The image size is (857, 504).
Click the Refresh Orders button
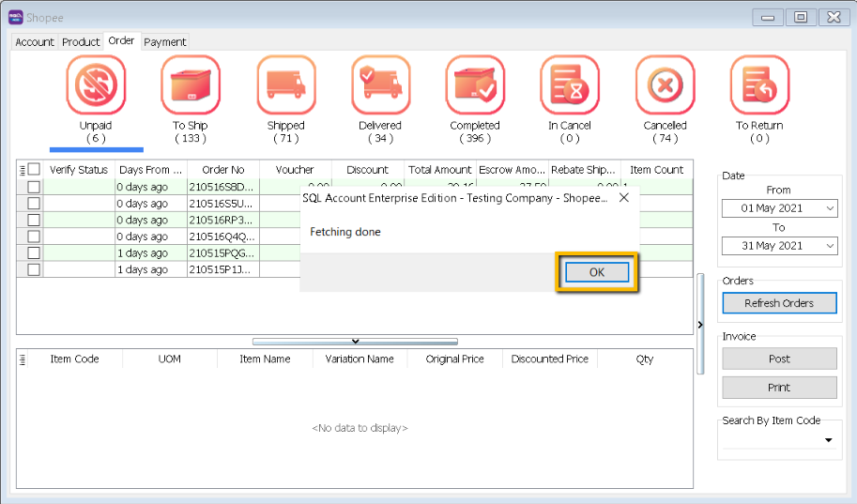coord(779,303)
